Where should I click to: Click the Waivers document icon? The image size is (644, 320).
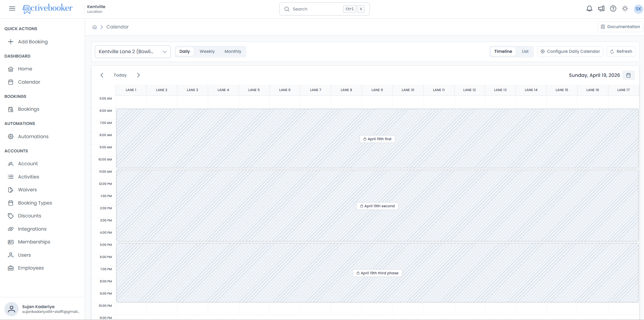(11, 190)
